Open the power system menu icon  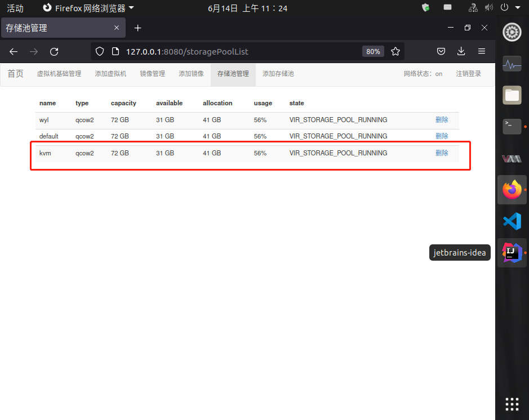click(504, 7)
